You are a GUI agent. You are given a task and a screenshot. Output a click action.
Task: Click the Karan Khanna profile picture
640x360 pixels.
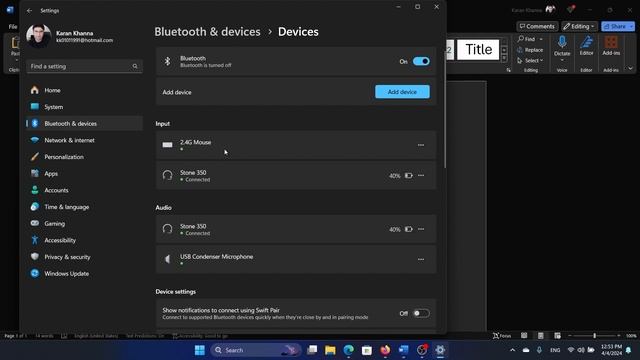tap(39, 36)
